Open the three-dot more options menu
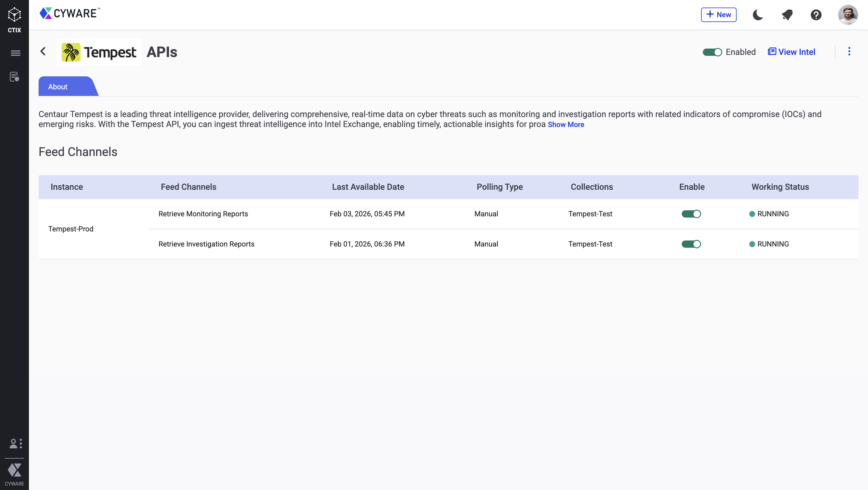The height and width of the screenshot is (490, 868). click(849, 52)
